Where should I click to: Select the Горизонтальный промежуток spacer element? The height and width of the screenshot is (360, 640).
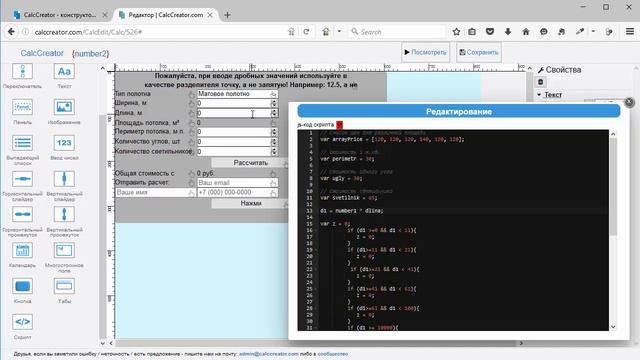22,214
